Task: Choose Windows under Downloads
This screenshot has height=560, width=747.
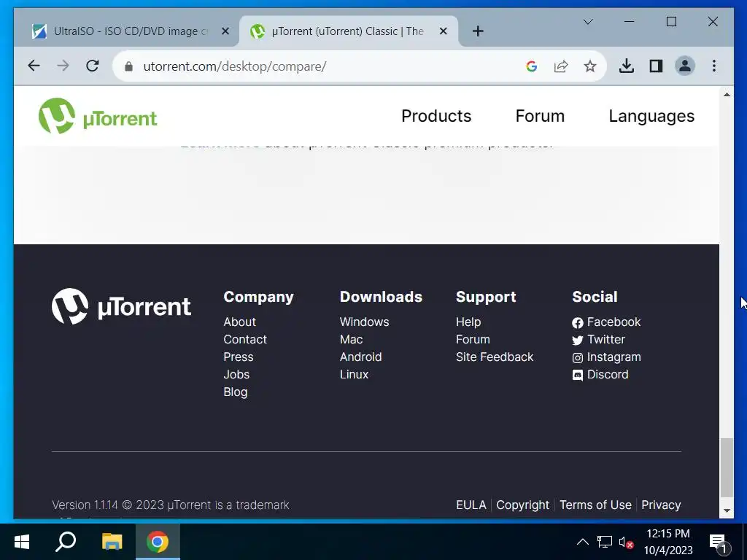Action: tap(365, 322)
